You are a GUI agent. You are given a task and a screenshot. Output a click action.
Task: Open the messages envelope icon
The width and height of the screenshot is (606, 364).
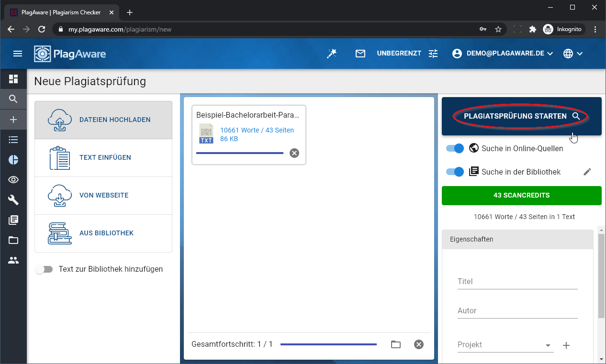pos(360,54)
